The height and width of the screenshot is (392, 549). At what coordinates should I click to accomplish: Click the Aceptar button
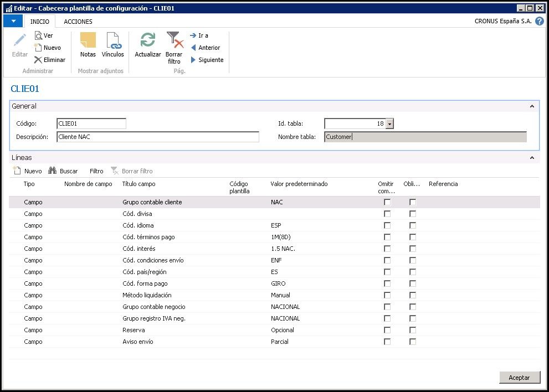519,378
